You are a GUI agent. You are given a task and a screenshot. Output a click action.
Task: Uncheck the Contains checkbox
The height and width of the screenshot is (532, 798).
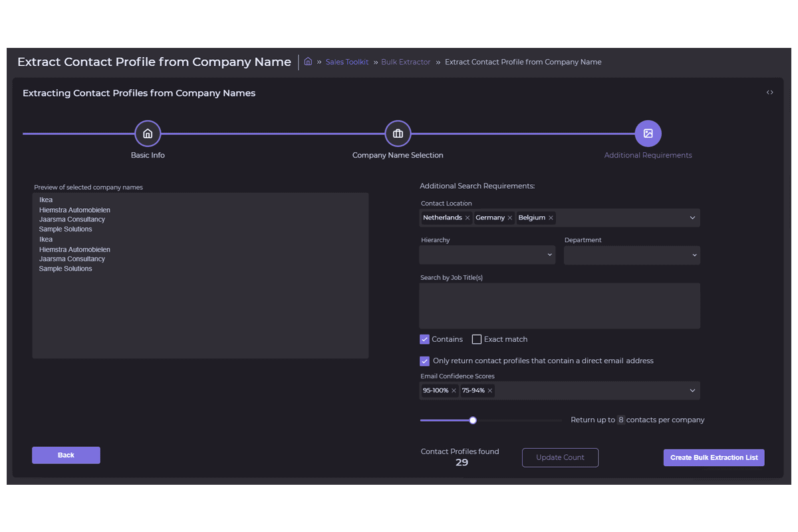point(425,339)
